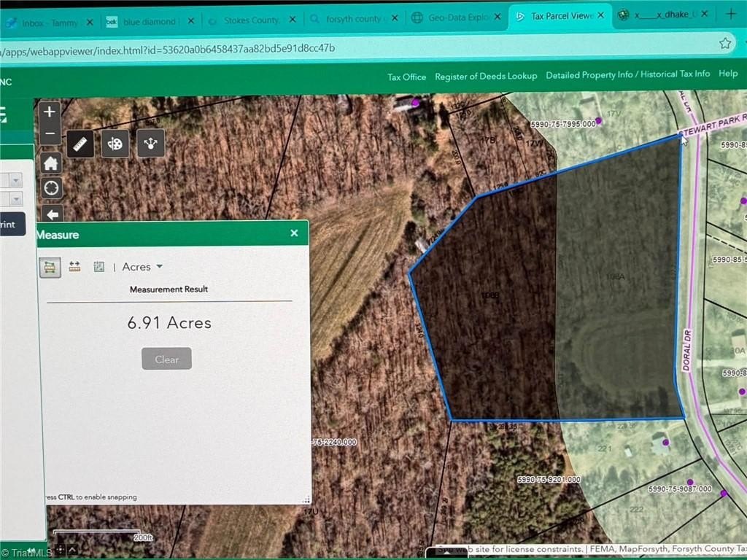Viewport: 747px width, 560px height.
Task: Click the map zoom out minus button
Action: [50, 133]
